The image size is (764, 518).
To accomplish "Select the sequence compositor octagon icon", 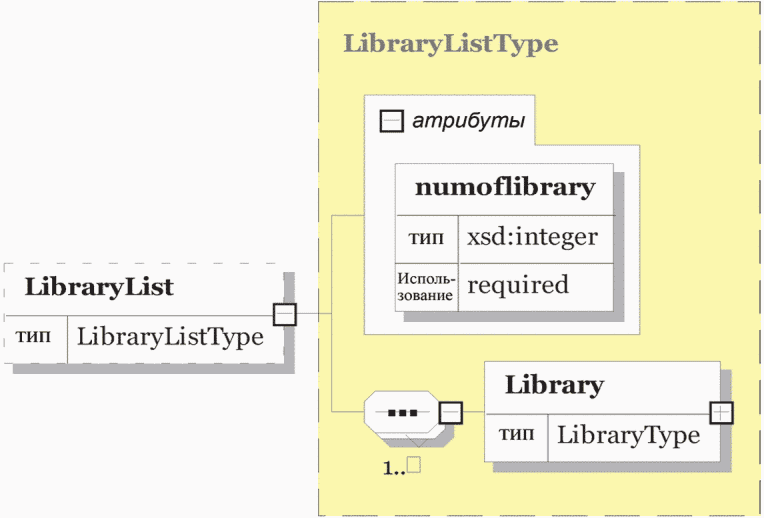I will pos(402,412).
